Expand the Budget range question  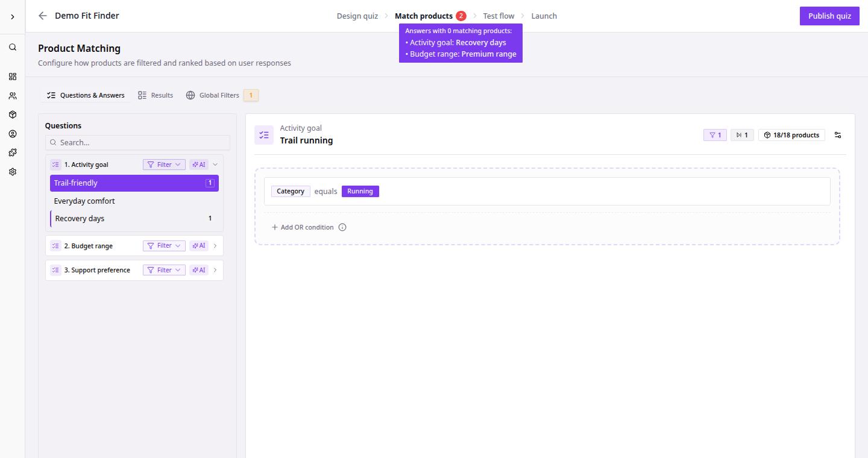tap(215, 245)
